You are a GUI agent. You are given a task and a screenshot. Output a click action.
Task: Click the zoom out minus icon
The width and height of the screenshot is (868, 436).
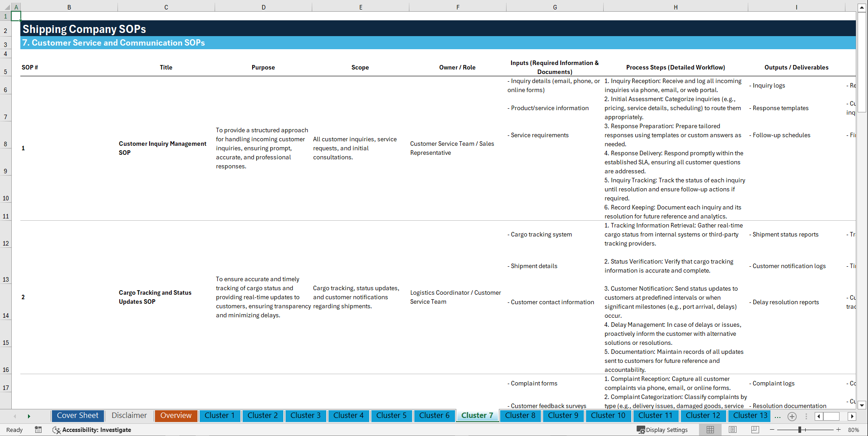772,430
